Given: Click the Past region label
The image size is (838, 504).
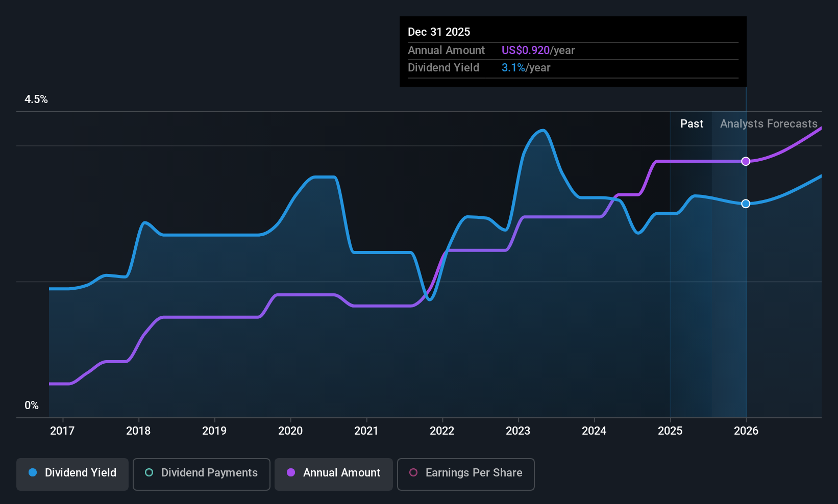Looking at the screenshot, I should coord(692,124).
